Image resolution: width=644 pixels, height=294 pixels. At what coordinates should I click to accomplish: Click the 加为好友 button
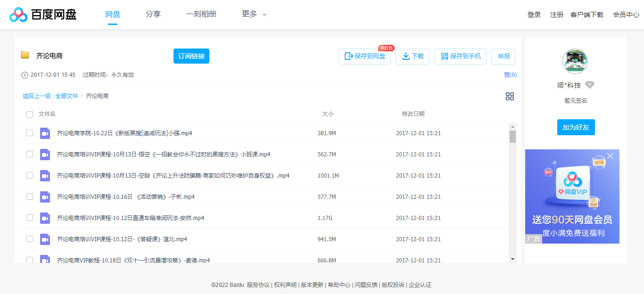point(576,127)
